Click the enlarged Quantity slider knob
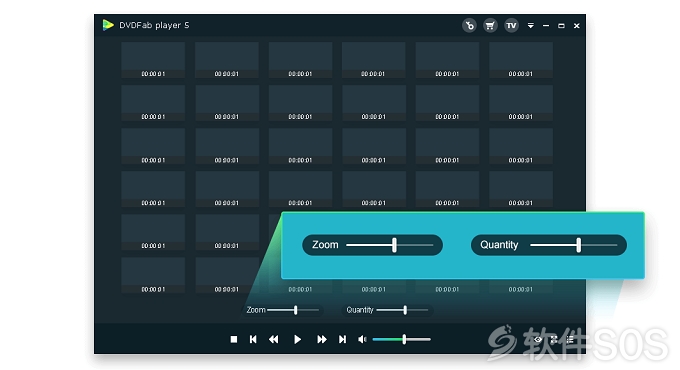This screenshot has height=370, width=680. pos(579,245)
